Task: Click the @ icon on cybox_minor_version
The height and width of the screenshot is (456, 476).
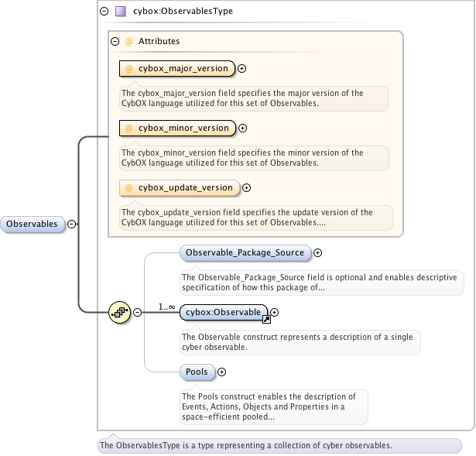Action: point(129,128)
